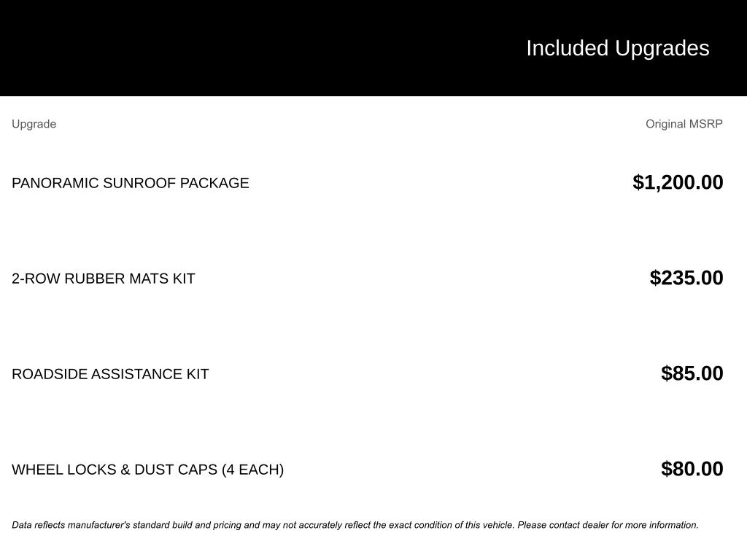Screen dimensions: 747x560
Task: Select the Panoramic Sunroof Package upgrade name
Action: pos(130,183)
